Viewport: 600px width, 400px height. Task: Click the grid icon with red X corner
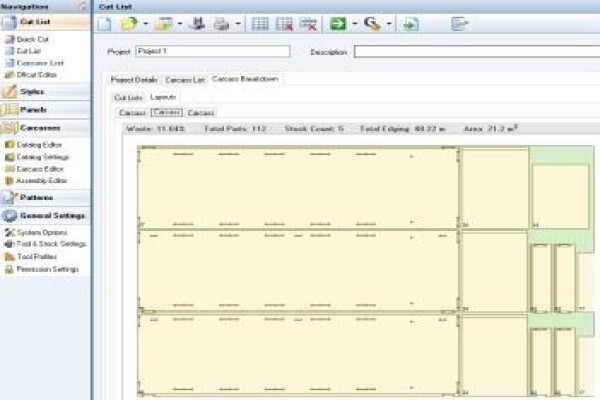pos(284,24)
